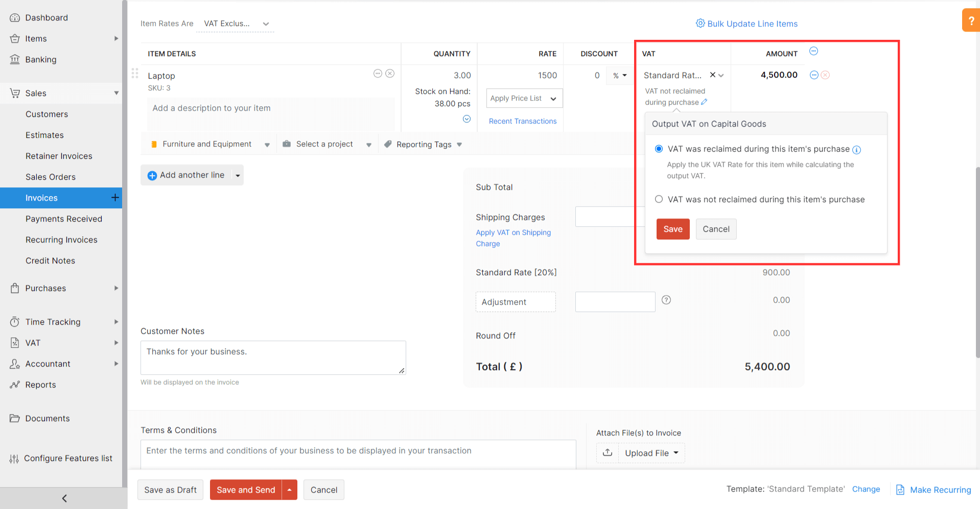
Task: Click the orange help question mark icon
Action: click(971, 21)
